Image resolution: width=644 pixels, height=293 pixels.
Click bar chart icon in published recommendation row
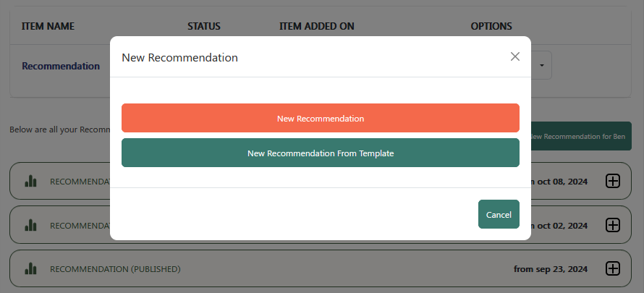[x=30, y=268]
